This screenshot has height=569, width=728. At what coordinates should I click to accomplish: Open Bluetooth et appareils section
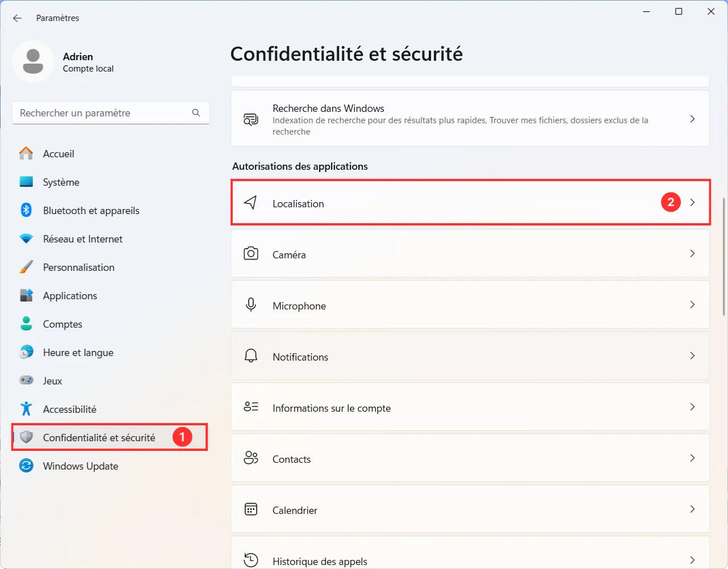click(x=91, y=211)
